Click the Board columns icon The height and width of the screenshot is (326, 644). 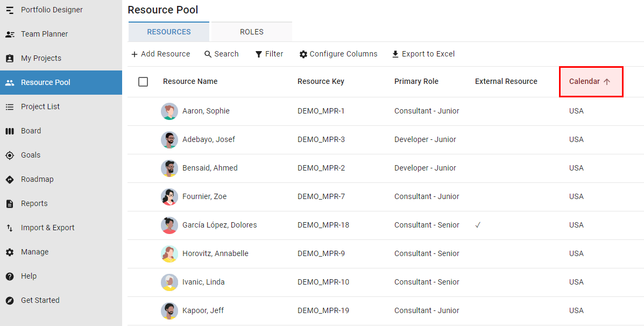(x=10, y=131)
